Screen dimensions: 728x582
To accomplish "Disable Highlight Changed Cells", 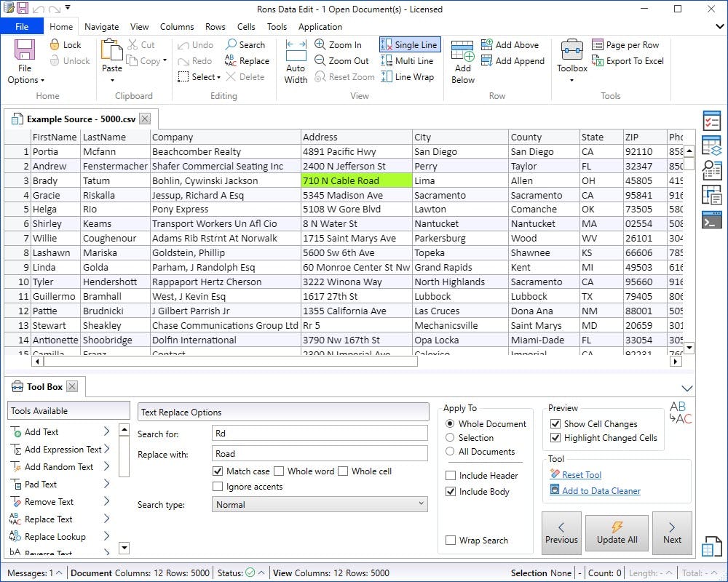I will [555, 437].
